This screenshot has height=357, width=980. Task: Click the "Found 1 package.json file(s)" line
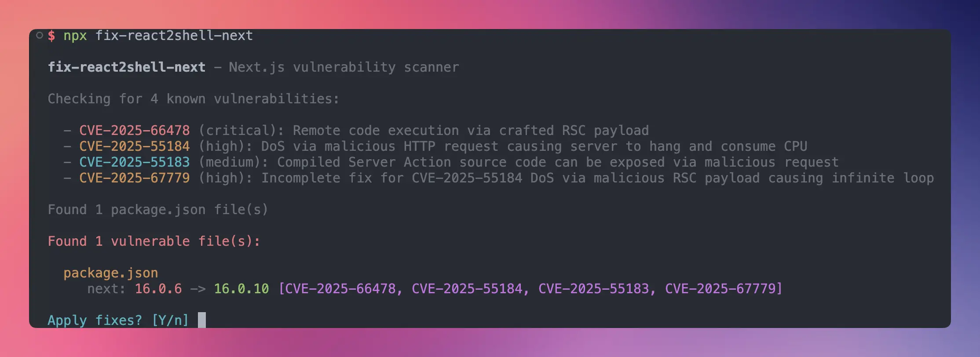[157, 210]
